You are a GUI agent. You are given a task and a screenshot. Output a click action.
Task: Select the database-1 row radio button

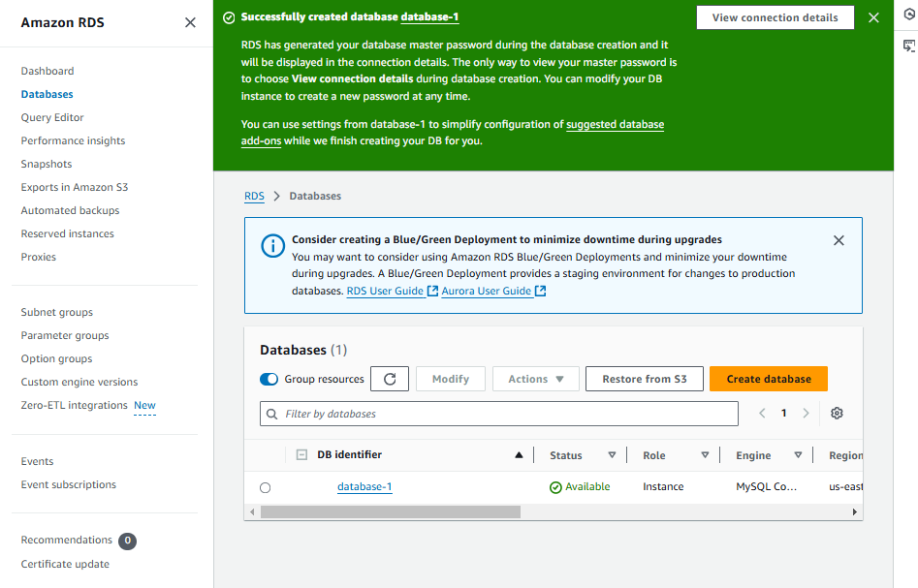click(x=266, y=487)
